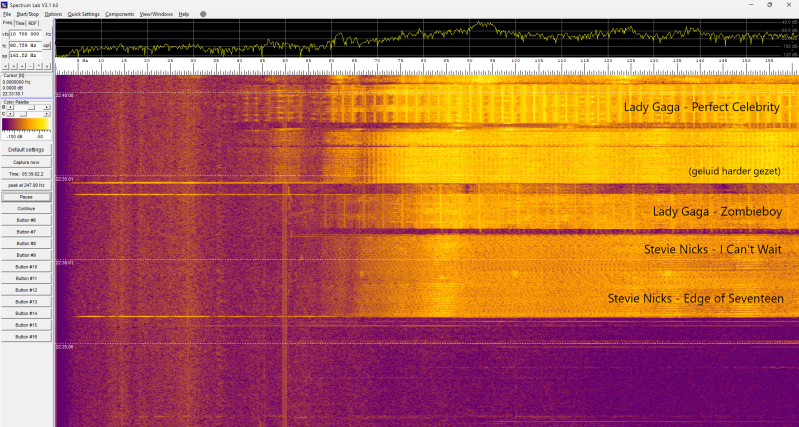The image size is (799, 427).
Task: Click the 50 Hz mark on the frequency ruler
Action: 285,61
